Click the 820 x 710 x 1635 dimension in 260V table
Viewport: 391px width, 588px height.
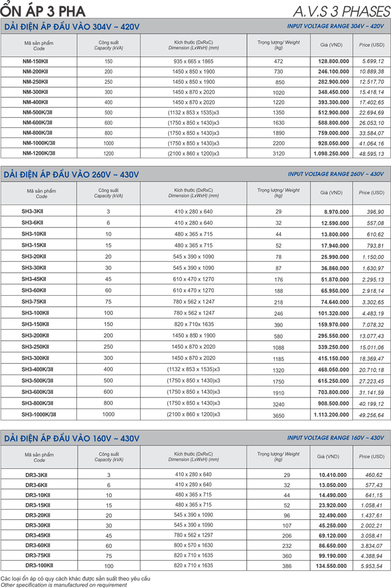[193, 324]
